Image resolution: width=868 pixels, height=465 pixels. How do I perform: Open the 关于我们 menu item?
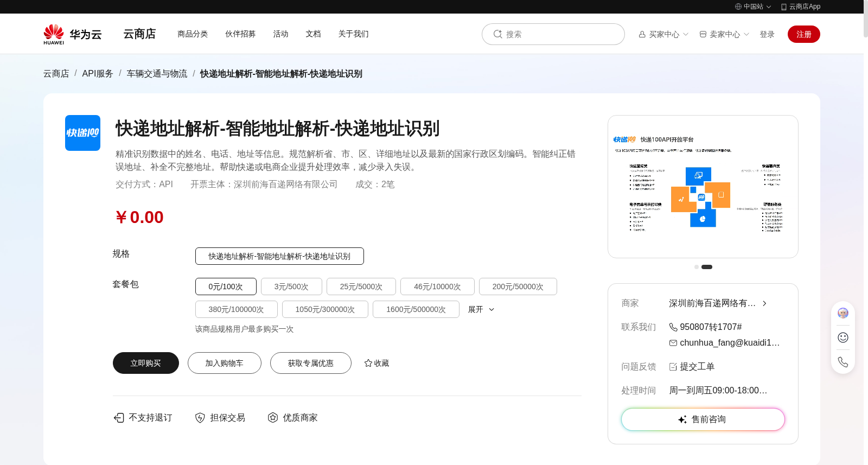point(353,34)
